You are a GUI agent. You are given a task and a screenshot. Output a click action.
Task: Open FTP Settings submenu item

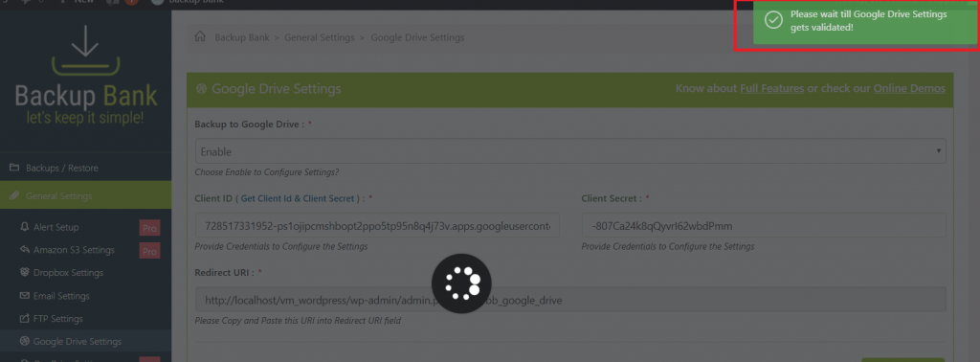tap(58, 319)
